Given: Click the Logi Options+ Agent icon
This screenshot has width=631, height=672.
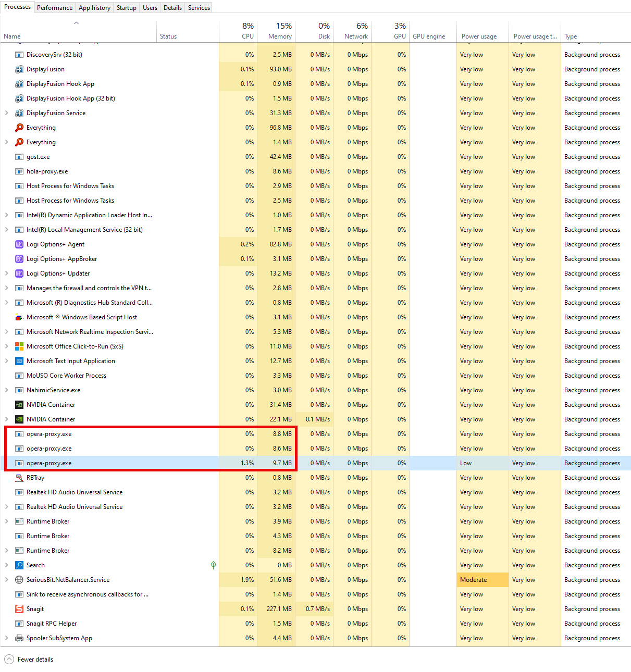Looking at the screenshot, I should tap(19, 244).
